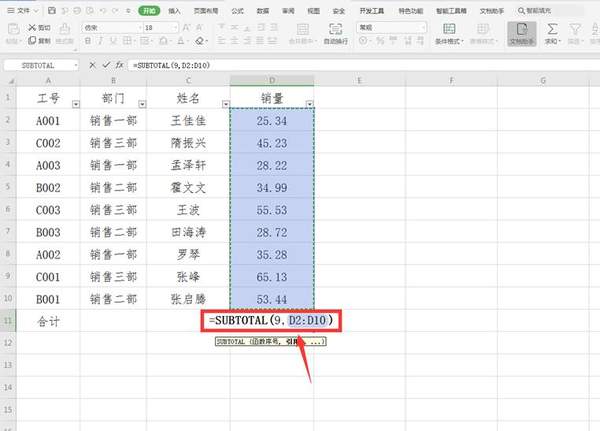Confirm formula with the checkmark icon
Image resolution: width=600 pixels, height=431 pixels.
(x=105, y=64)
